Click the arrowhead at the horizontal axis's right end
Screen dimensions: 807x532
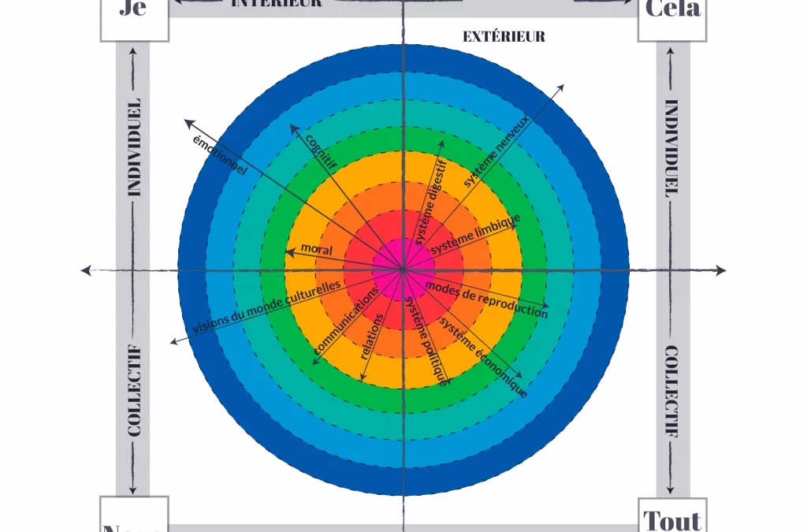[x=720, y=270]
